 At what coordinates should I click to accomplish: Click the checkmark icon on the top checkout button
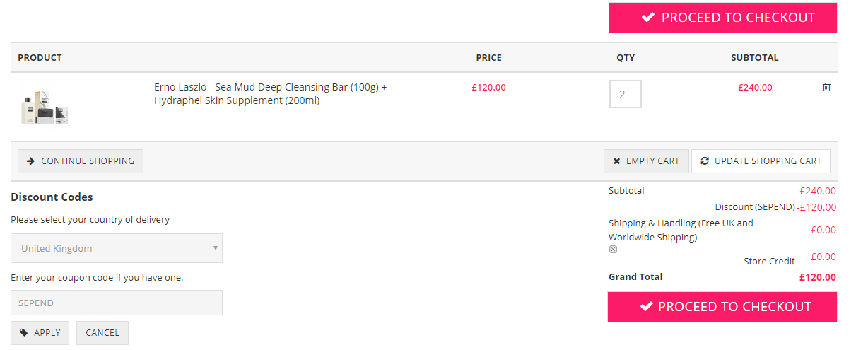pyautogui.click(x=647, y=18)
